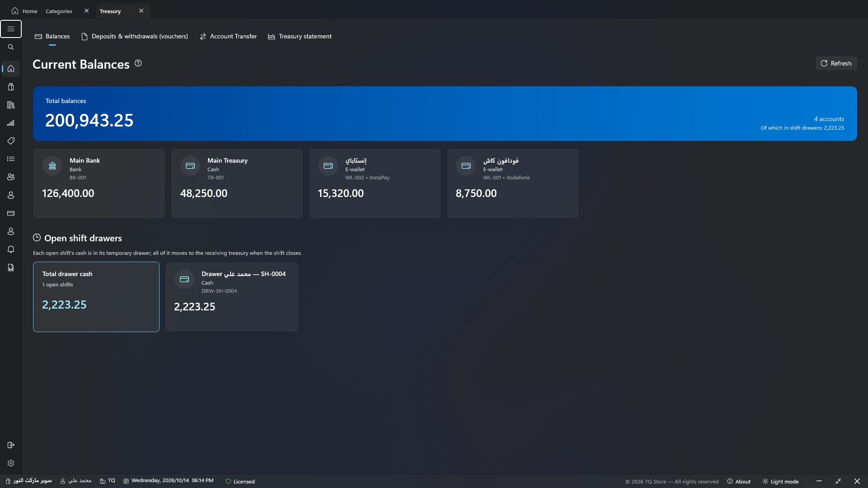The width and height of the screenshot is (868, 488).
Task: Select the Total drawer cash card
Action: point(96,297)
